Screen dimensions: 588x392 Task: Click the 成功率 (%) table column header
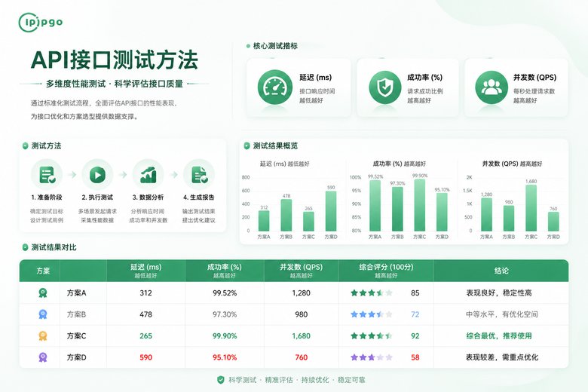tap(224, 271)
